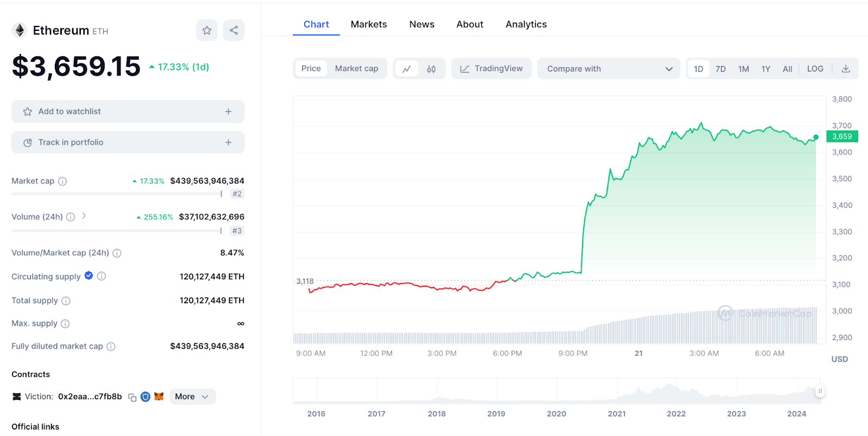Screen dimensions: 868x436
Task: Click the Ethereum logo icon
Action: tap(20, 30)
